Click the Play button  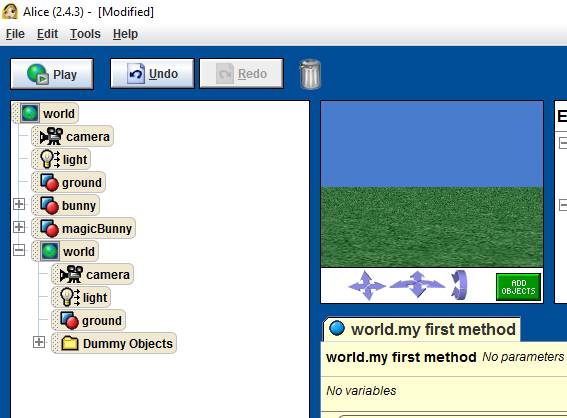pyautogui.click(x=52, y=74)
